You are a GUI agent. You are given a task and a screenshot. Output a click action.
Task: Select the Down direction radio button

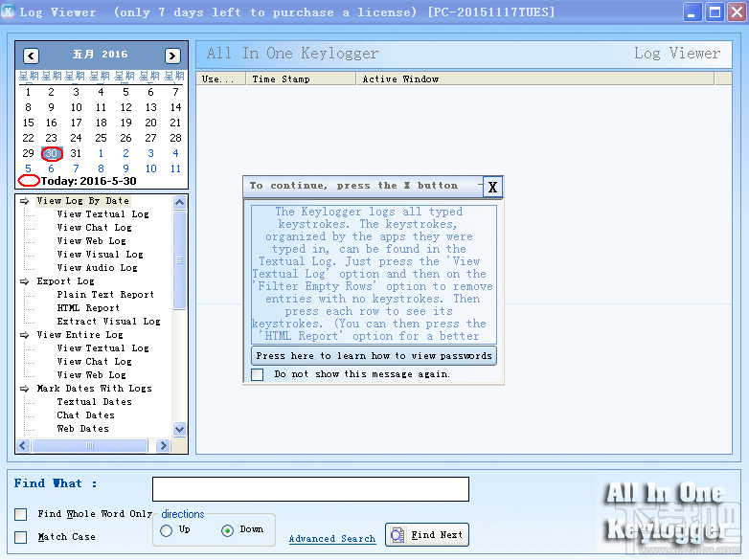point(227,530)
